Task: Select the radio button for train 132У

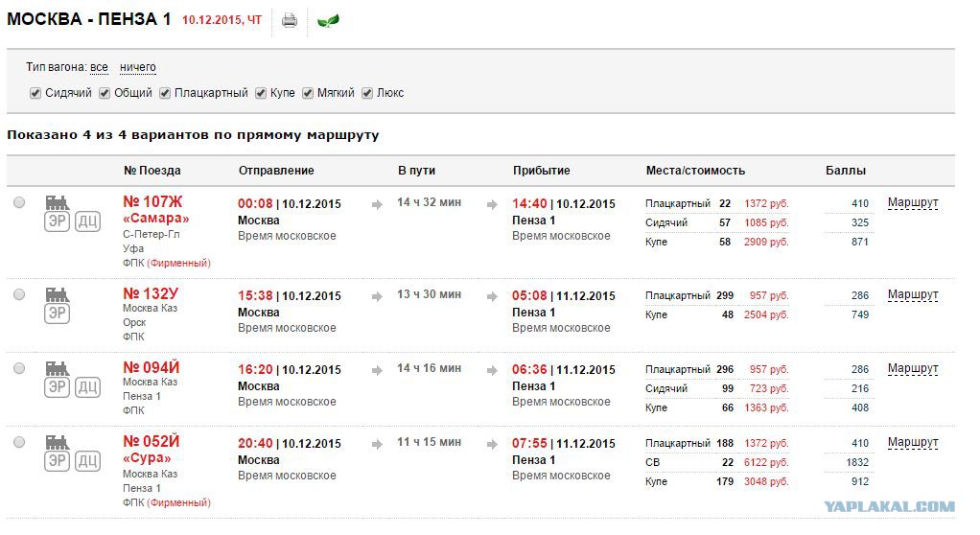Action: [19, 293]
